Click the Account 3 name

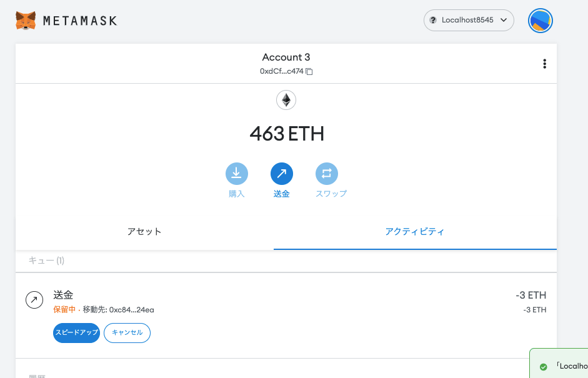[x=286, y=57]
